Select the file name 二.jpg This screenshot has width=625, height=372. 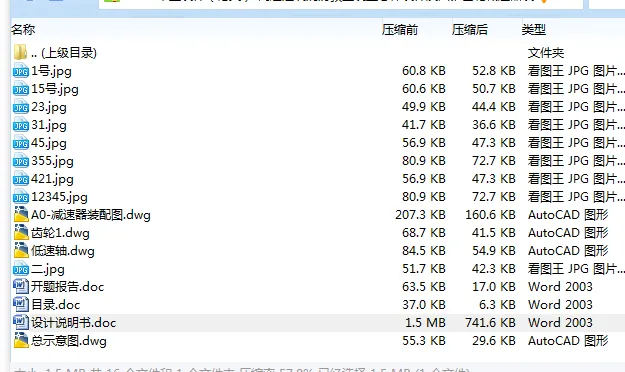[48, 269]
